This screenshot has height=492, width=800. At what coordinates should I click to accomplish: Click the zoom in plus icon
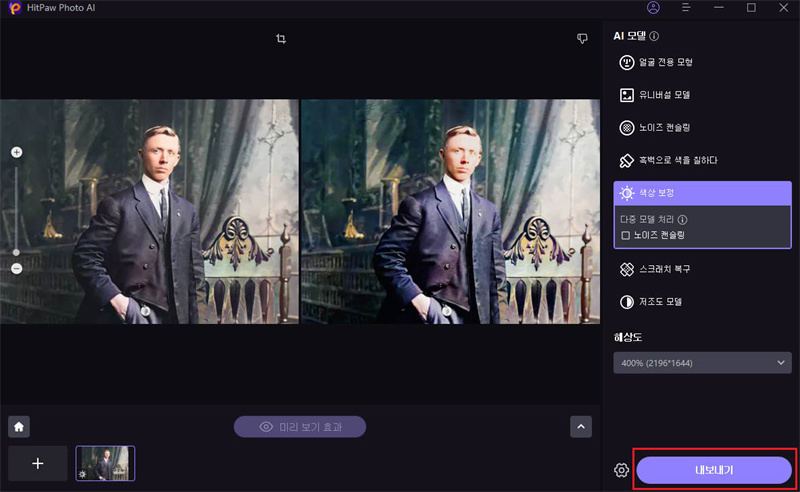click(16, 152)
